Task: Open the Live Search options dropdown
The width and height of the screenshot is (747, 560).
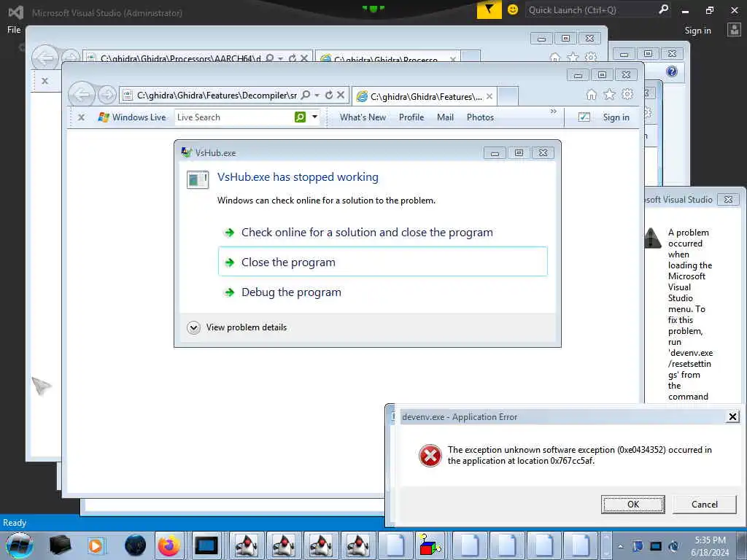Action: pos(314,117)
